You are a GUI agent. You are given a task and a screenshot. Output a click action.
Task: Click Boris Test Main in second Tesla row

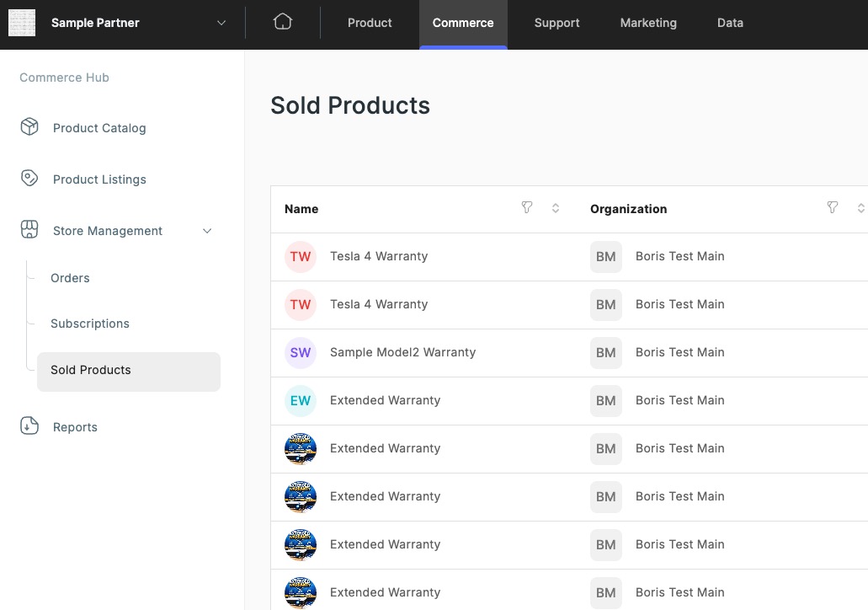(x=679, y=304)
